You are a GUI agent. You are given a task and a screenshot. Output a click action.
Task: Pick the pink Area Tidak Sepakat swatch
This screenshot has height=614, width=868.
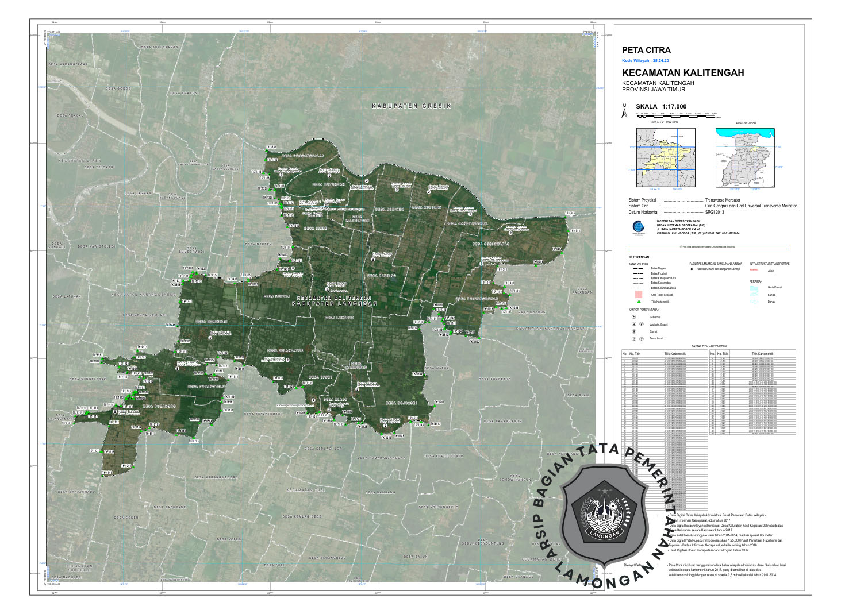coord(637,294)
